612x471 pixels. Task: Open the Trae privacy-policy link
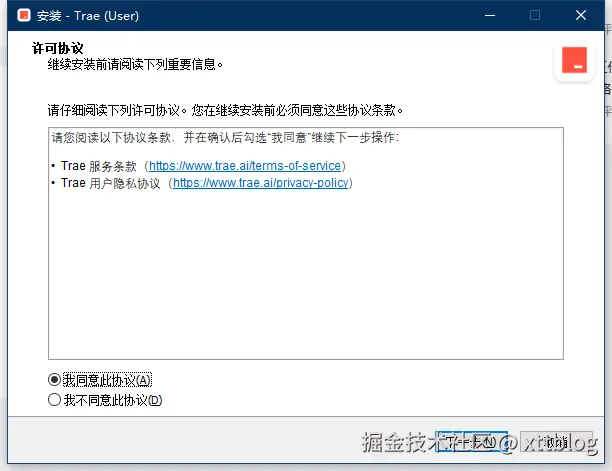260,183
